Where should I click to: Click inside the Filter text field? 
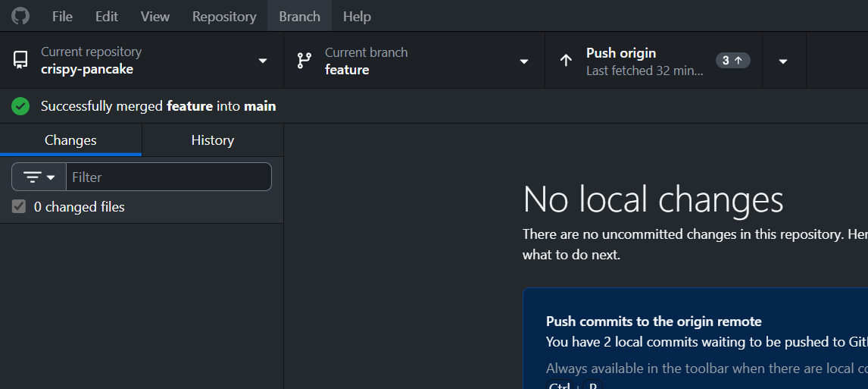(169, 177)
